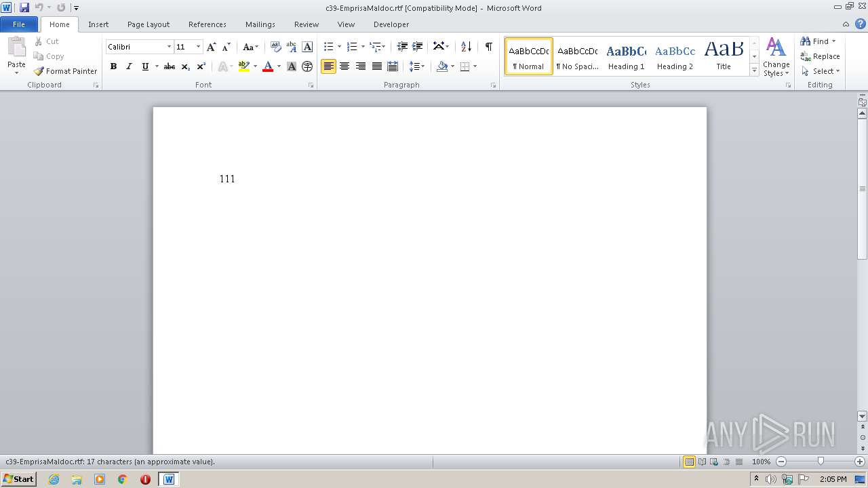Apply the No Spacing style
This screenshot has height=488, width=868.
tap(577, 56)
